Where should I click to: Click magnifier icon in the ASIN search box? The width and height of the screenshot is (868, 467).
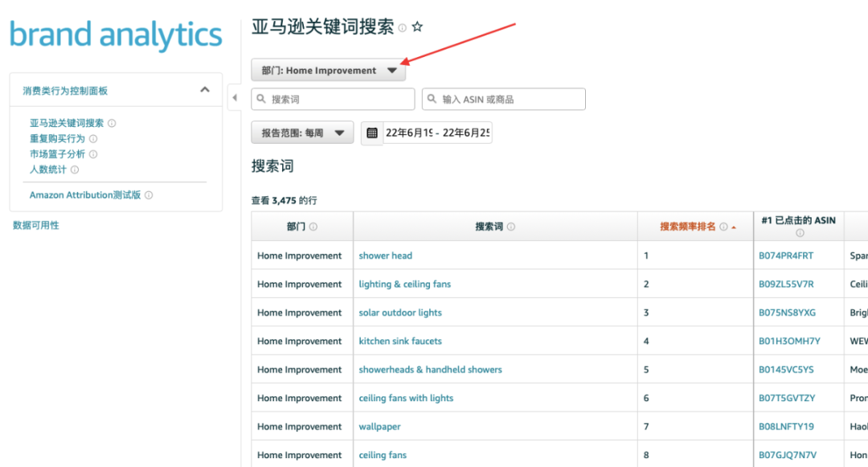pyautogui.click(x=432, y=99)
